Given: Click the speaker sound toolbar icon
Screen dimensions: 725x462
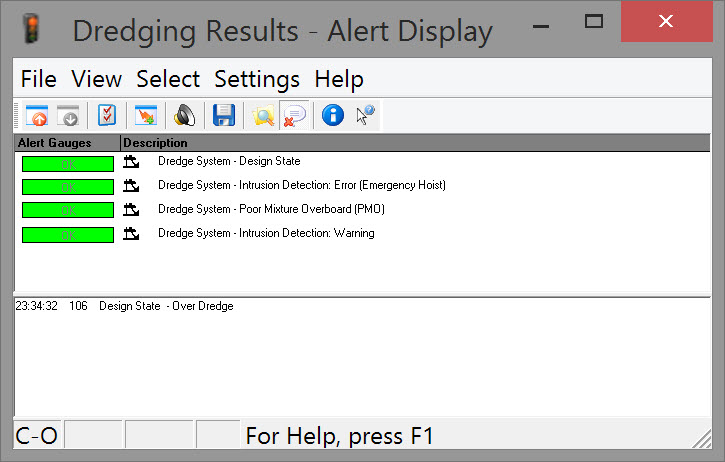Looking at the screenshot, I should coord(185,115).
